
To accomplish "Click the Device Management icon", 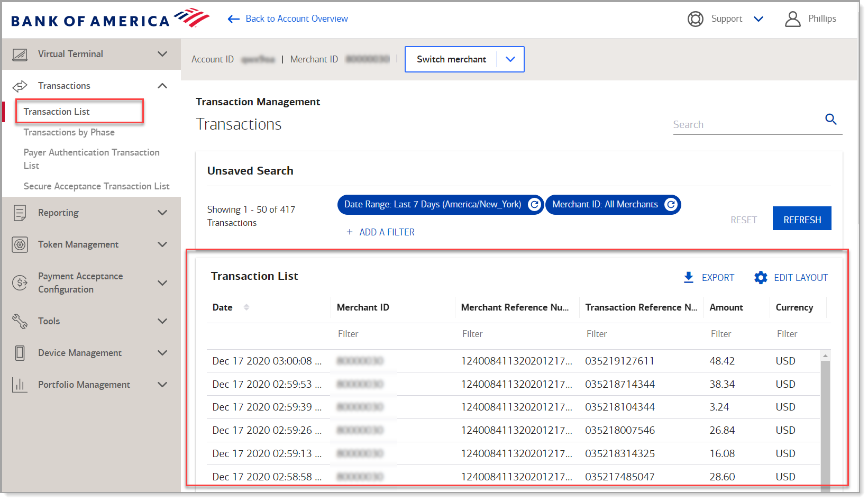I will (20, 353).
